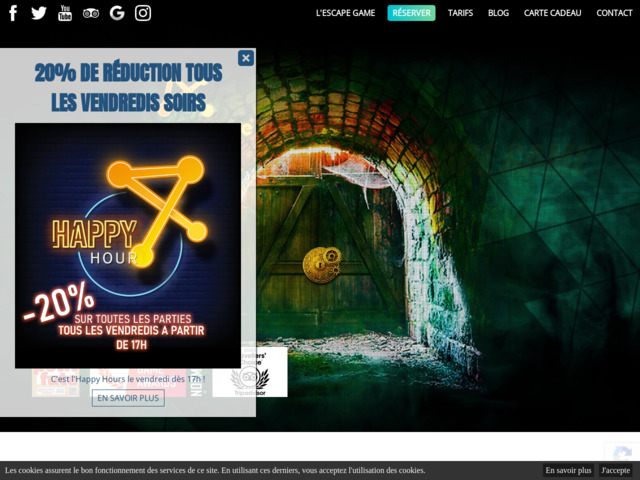Open the Facebook page icon
The height and width of the screenshot is (480, 640).
(13, 13)
